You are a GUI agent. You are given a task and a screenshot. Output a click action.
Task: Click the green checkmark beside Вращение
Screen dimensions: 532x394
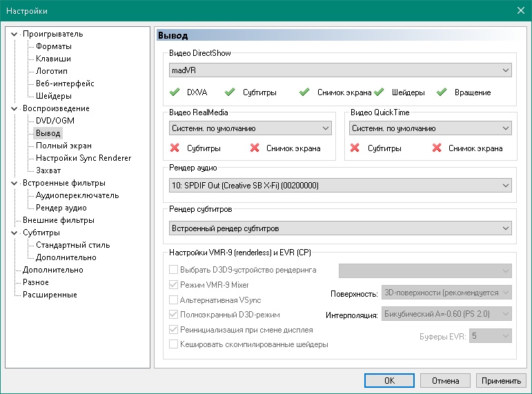click(x=442, y=92)
